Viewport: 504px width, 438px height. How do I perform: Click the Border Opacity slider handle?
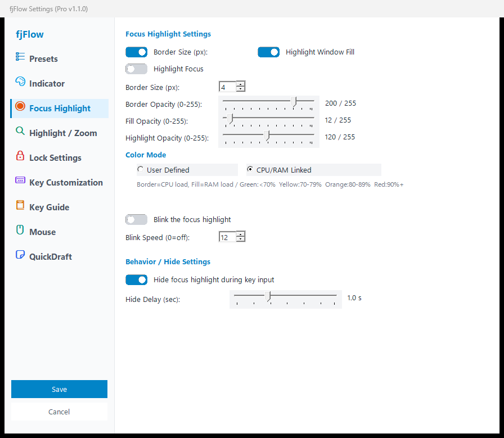click(294, 102)
